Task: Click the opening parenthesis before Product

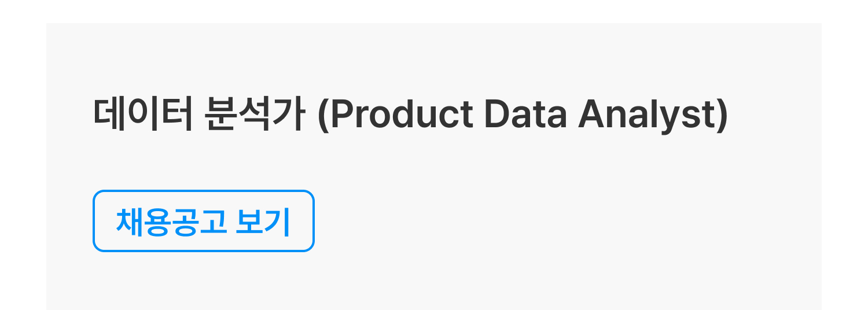Action: [324, 116]
